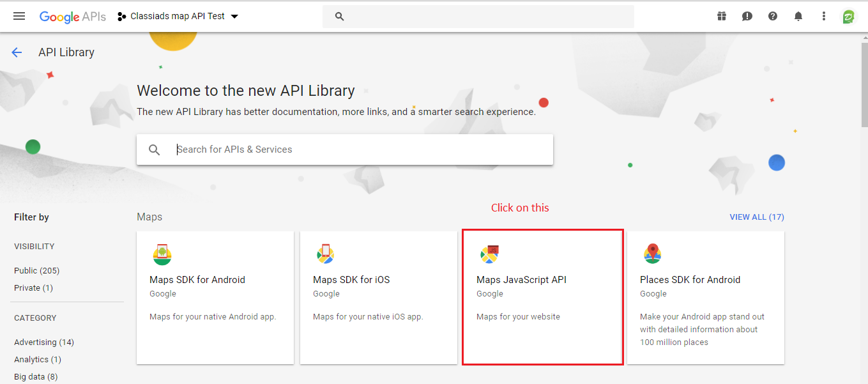Open the Maps SDK for Android card

[215, 298]
